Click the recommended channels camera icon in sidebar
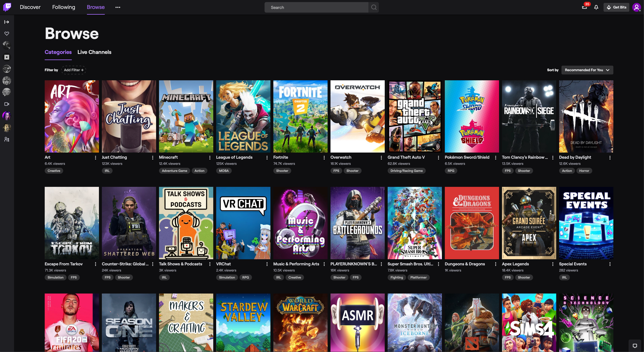The height and width of the screenshot is (352, 644). click(7, 104)
